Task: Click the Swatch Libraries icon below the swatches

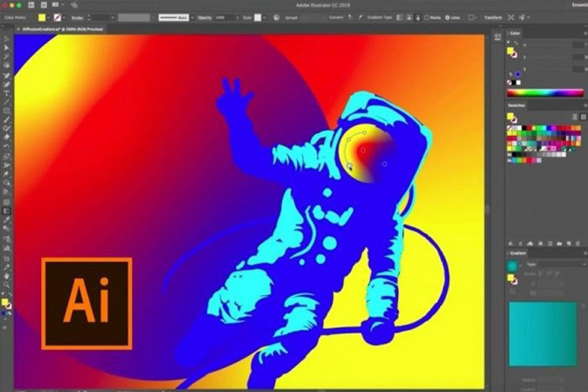Action: click(x=510, y=243)
